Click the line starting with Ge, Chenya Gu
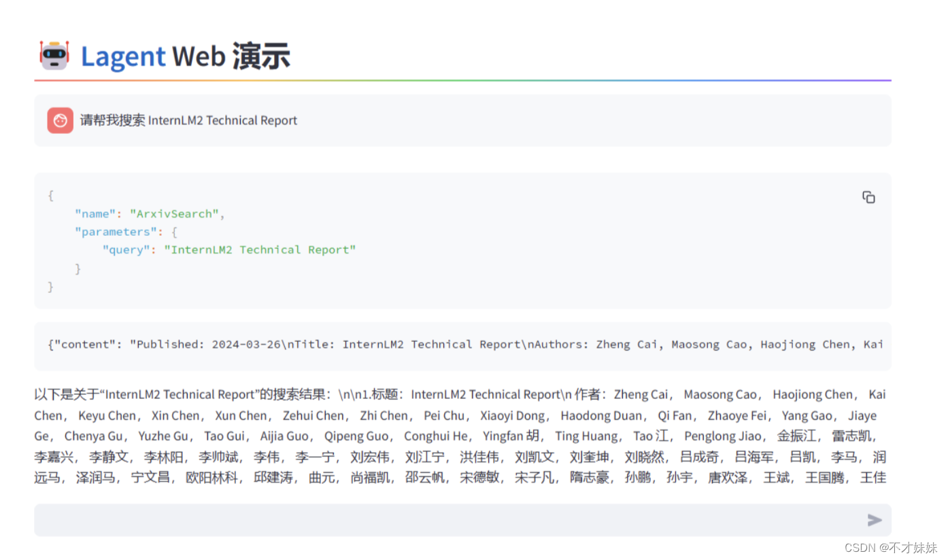 [x=457, y=436]
